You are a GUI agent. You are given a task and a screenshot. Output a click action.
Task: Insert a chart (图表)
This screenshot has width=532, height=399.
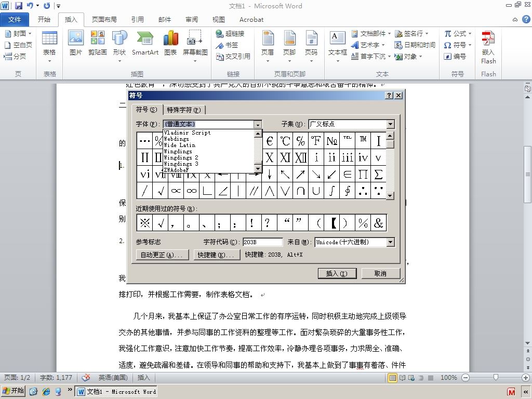[x=170, y=43]
